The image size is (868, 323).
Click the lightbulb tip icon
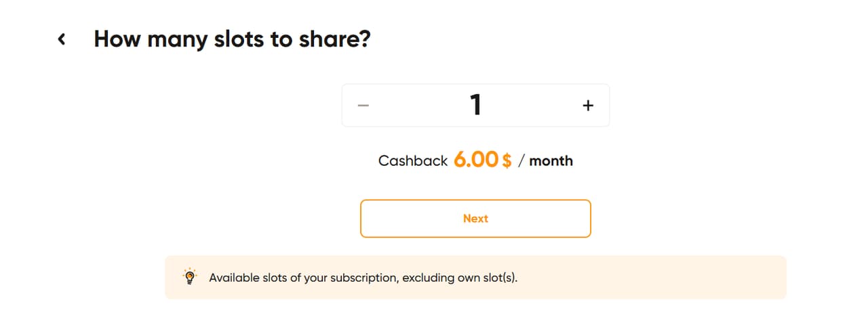[191, 277]
